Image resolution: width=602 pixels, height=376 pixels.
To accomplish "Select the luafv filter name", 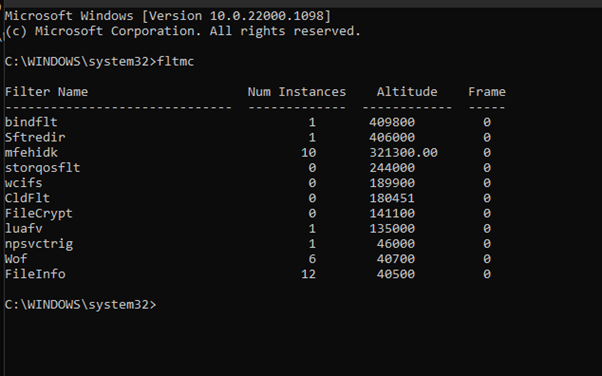I will tap(23, 229).
